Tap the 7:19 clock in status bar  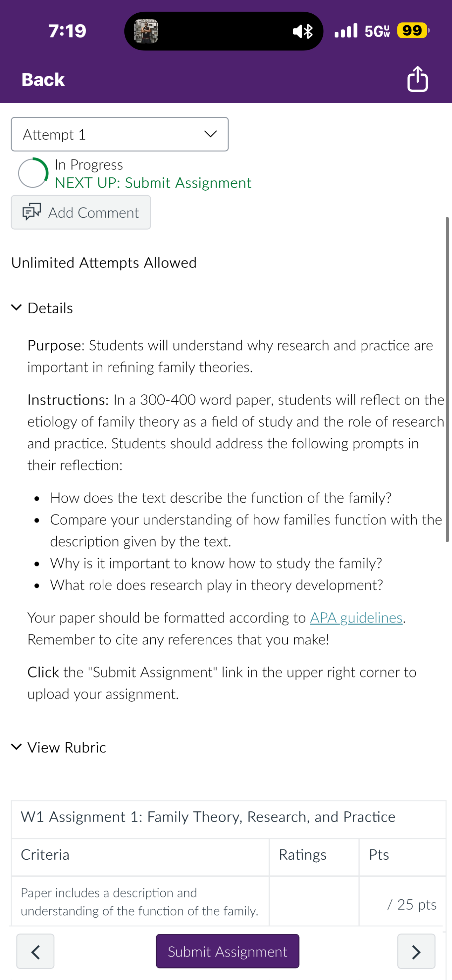[67, 31]
